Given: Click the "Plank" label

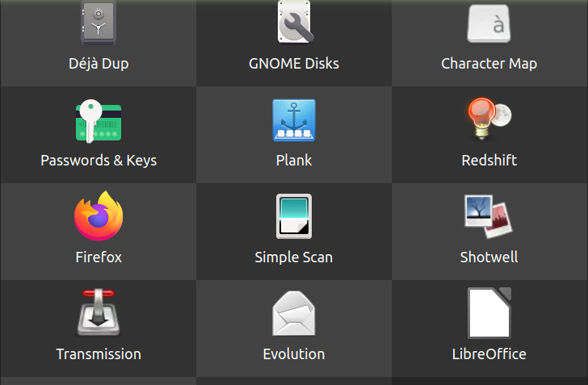Looking at the screenshot, I should (x=294, y=160).
